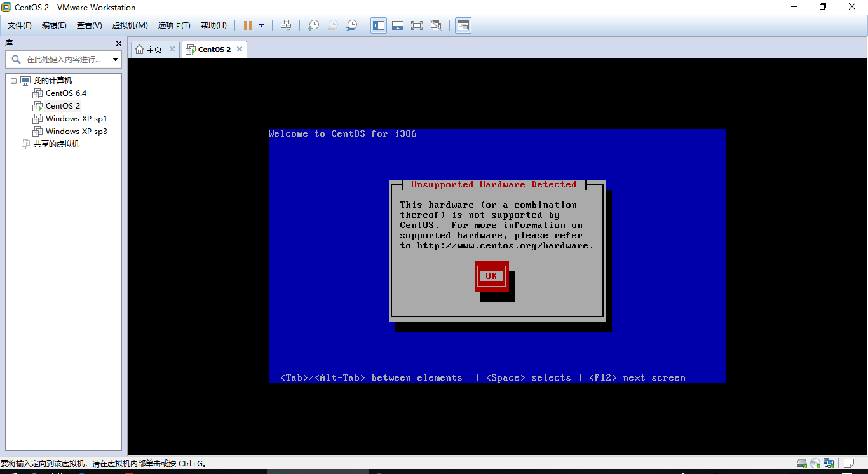
Task: Open the 选项卡(T) menu
Action: [x=174, y=25]
